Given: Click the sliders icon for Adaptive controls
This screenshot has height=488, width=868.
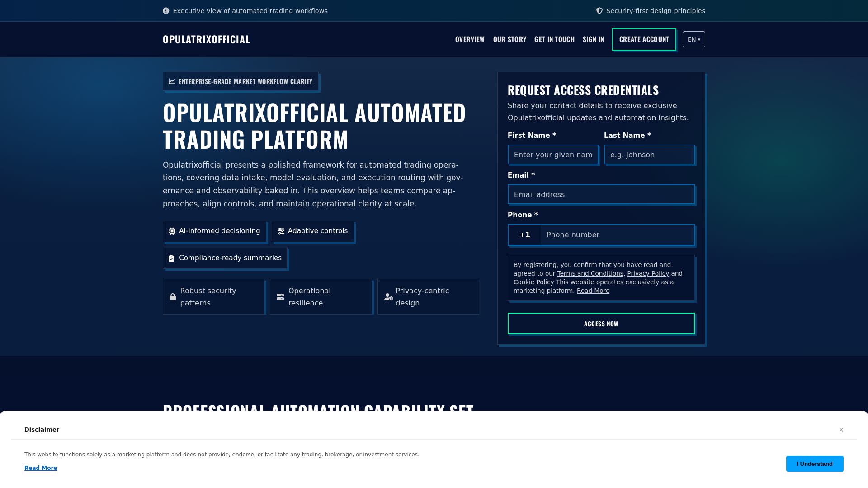Looking at the screenshot, I should click(281, 231).
